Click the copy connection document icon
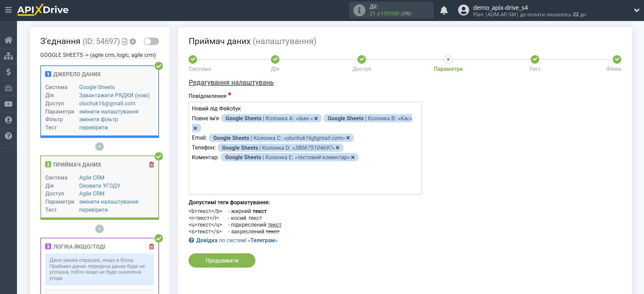The height and width of the screenshot is (294, 644). point(125,41)
